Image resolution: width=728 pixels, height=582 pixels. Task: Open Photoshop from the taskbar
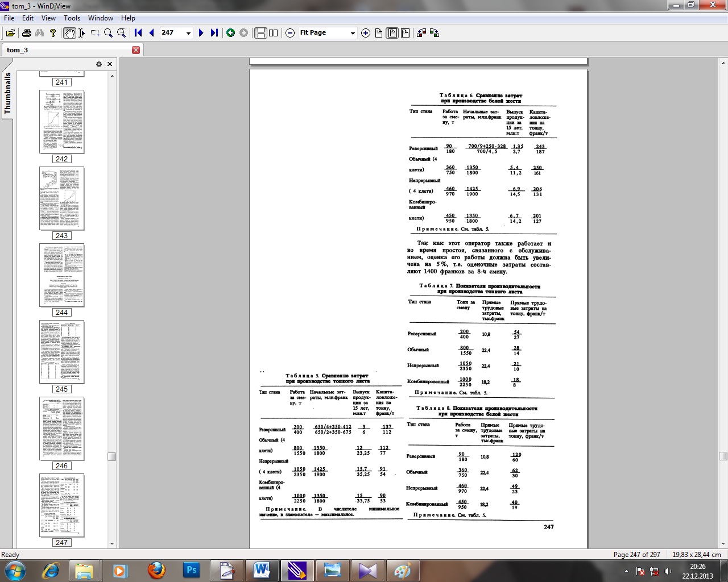coord(191,570)
